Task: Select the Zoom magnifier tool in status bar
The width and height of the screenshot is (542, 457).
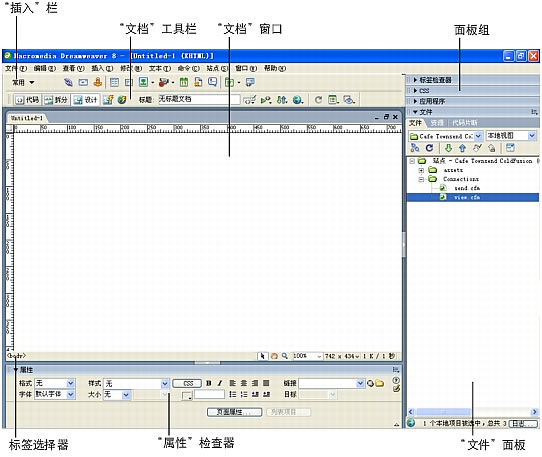Action: [284, 356]
